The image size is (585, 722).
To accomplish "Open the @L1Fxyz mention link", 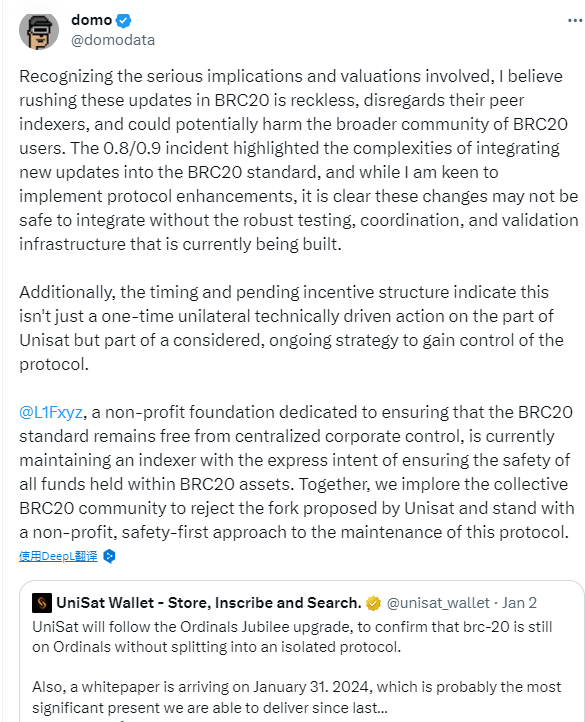I will tap(51, 412).
